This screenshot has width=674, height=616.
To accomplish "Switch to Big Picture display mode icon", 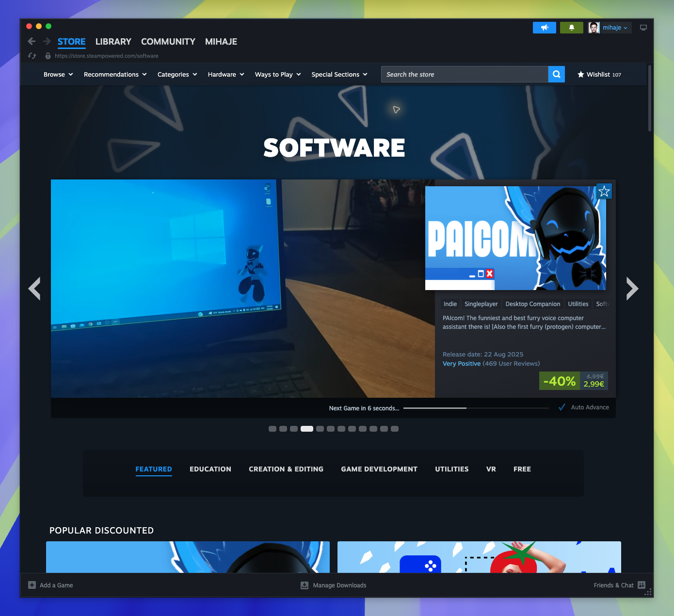I will [643, 28].
